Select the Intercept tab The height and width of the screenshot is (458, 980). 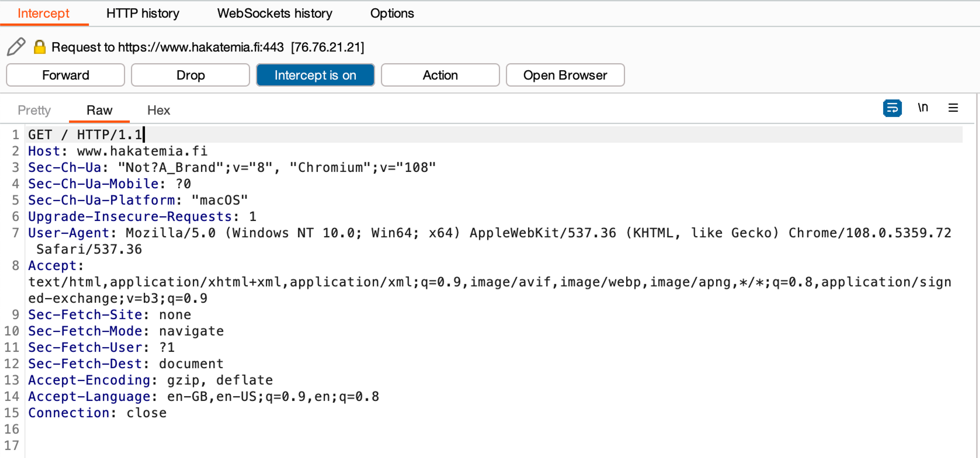[43, 13]
